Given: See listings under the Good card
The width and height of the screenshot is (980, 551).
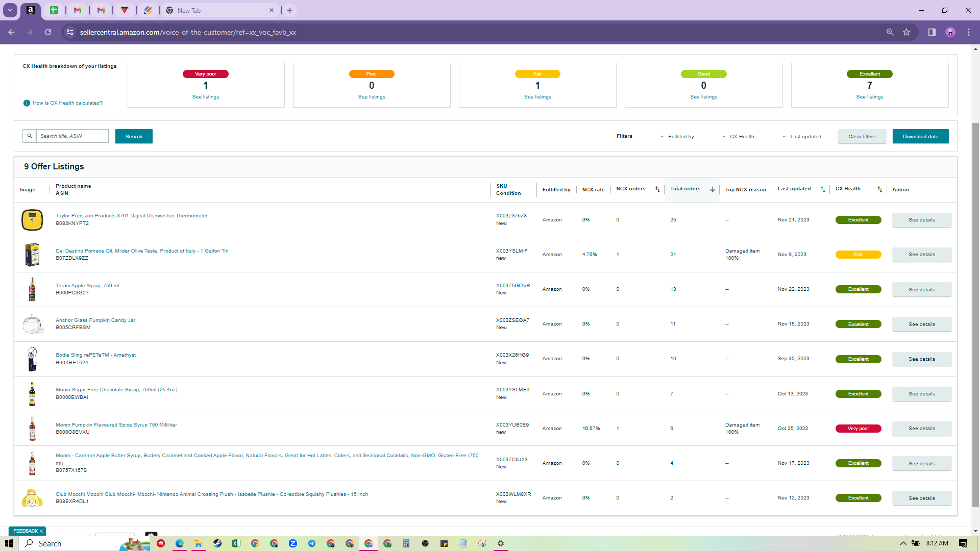Looking at the screenshot, I should tap(703, 97).
